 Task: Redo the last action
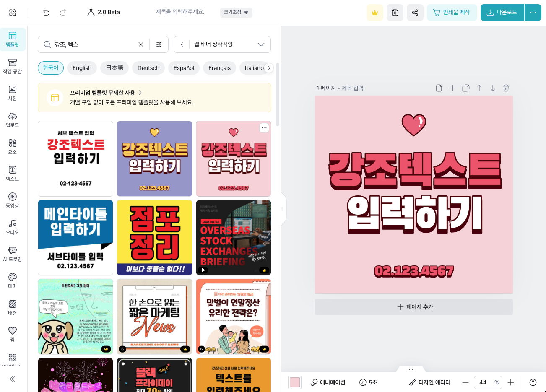(x=63, y=13)
